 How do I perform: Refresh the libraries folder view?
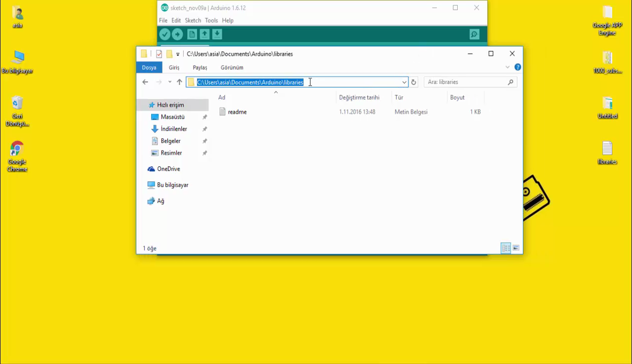coord(414,82)
